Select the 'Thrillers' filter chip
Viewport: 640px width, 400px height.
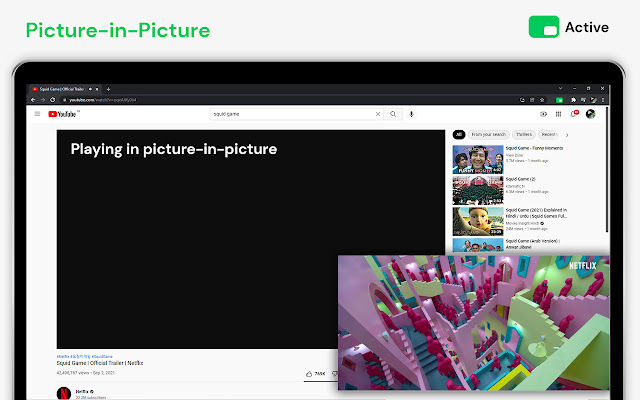[x=524, y=135]
